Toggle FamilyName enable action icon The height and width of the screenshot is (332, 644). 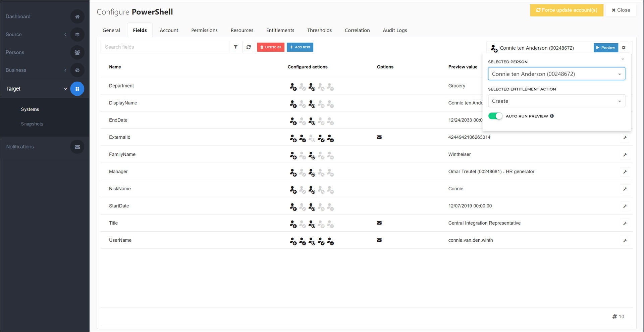tap(303, 155)
